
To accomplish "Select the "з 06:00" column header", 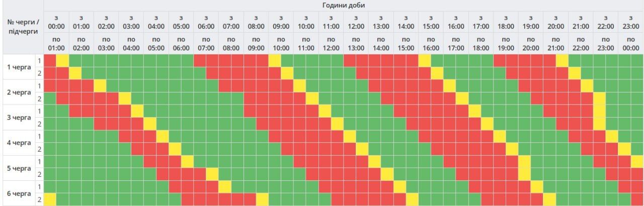I will click(x=206, y=22).
